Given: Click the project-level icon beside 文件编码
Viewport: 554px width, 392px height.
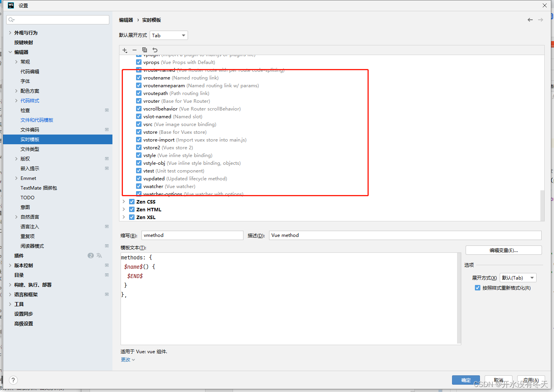Looking at the screenshot, I should tap(107, 130).
